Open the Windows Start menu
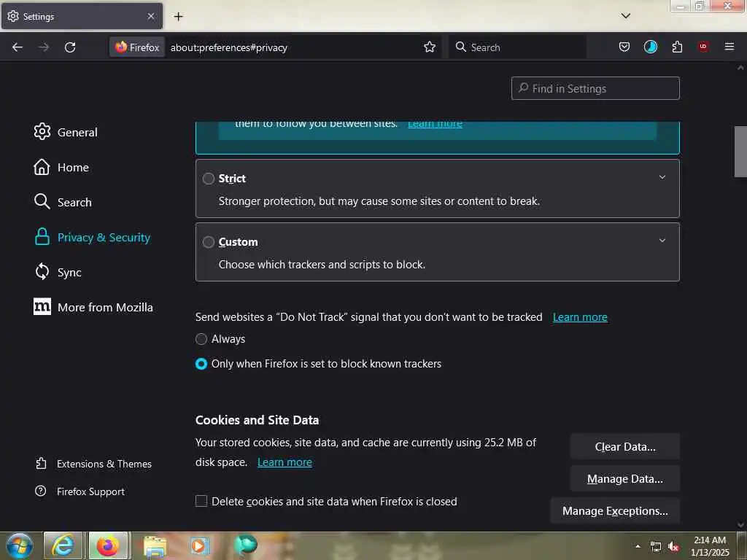This screenshot has width=747, height=560. (x=19, y=545)
